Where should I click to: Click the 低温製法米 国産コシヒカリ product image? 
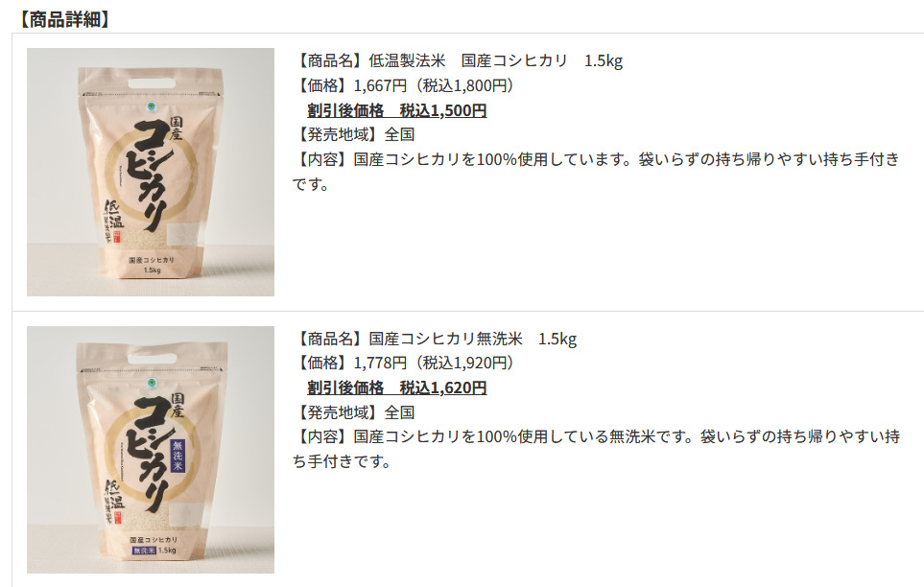[x=151, y=172]
